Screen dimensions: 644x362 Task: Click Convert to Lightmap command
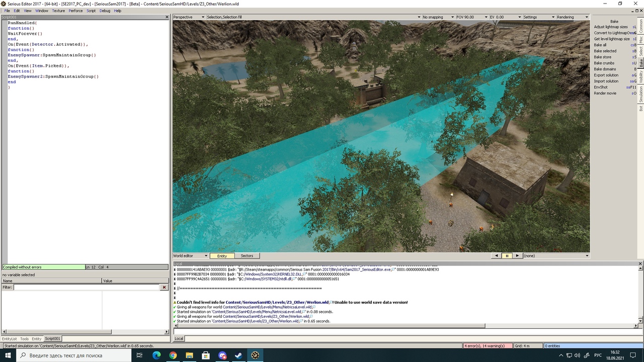click(x=615, y=33)
